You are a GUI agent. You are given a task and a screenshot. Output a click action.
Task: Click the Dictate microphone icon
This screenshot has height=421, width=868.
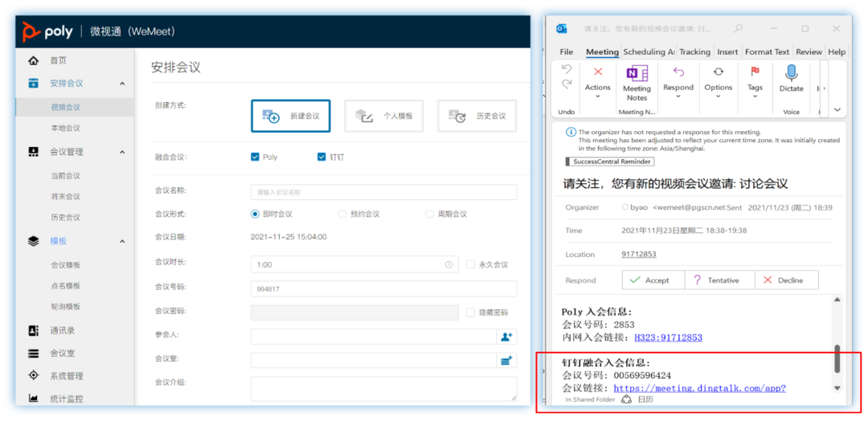tap(791, 73)
